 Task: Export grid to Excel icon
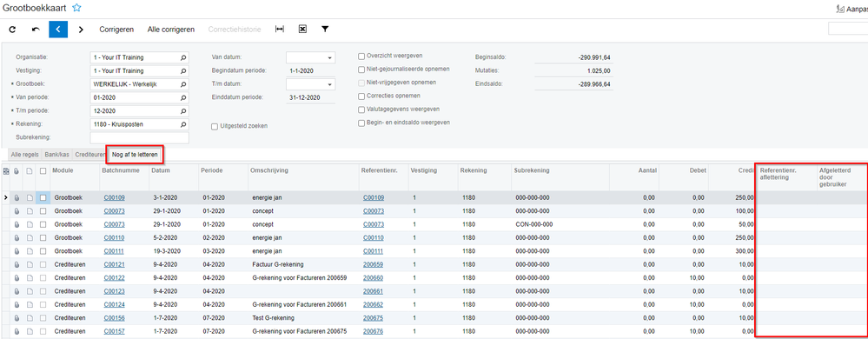point(303,30)
